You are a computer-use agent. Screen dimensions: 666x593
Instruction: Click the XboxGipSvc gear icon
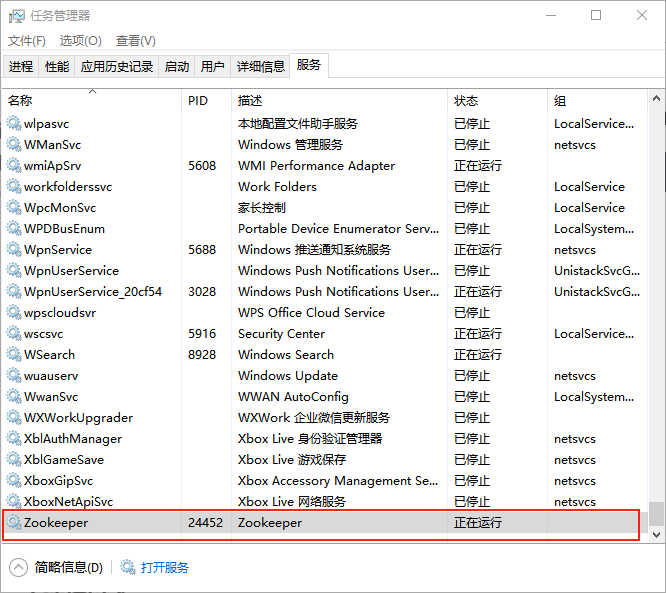point(14,480)
